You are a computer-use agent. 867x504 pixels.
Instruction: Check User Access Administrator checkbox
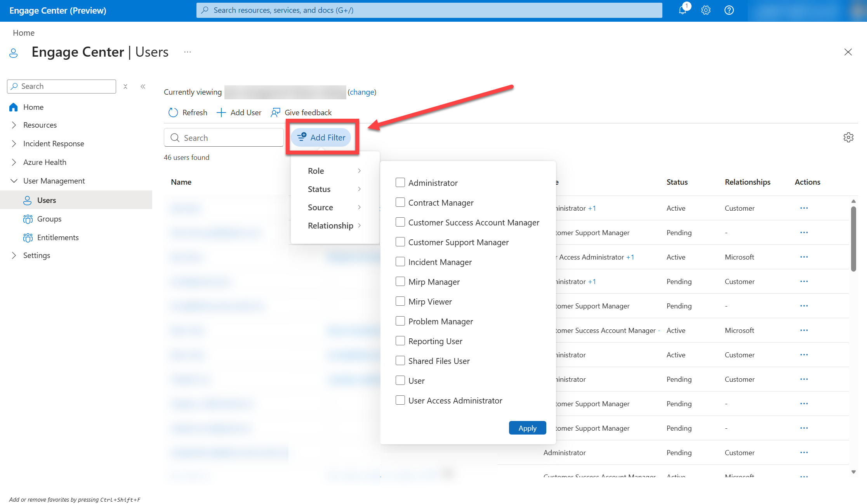coord(400,400)
